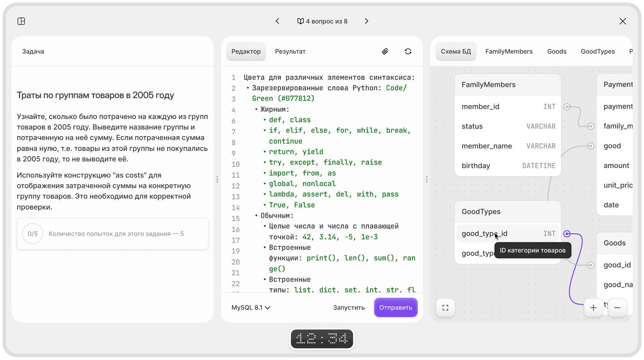This screenshot has height=360, width=644.
Task: Click line 1 in the code editor
Action: [x=329, y=78]
